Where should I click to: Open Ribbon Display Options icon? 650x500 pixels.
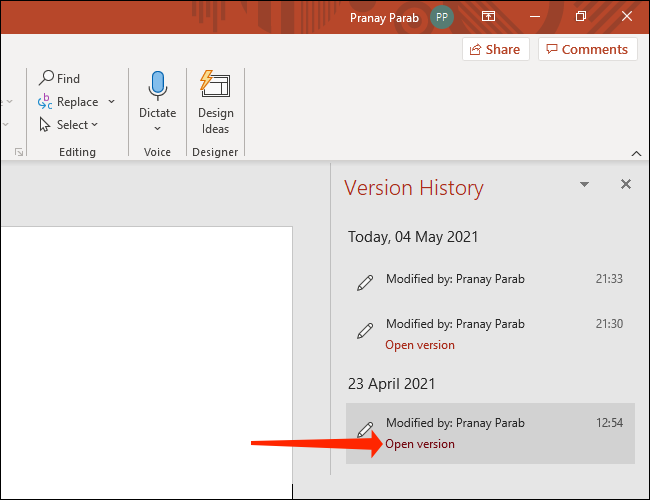[x=489, y=17]
